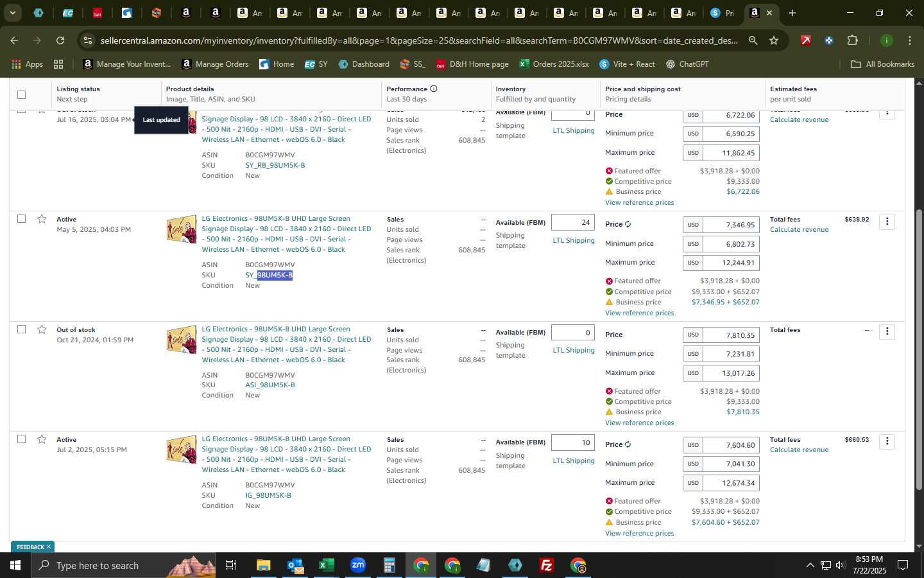Click price refresh icon on 7,346.95 row
The width and height of the screenshot is (924, 578).
point(628,224)
